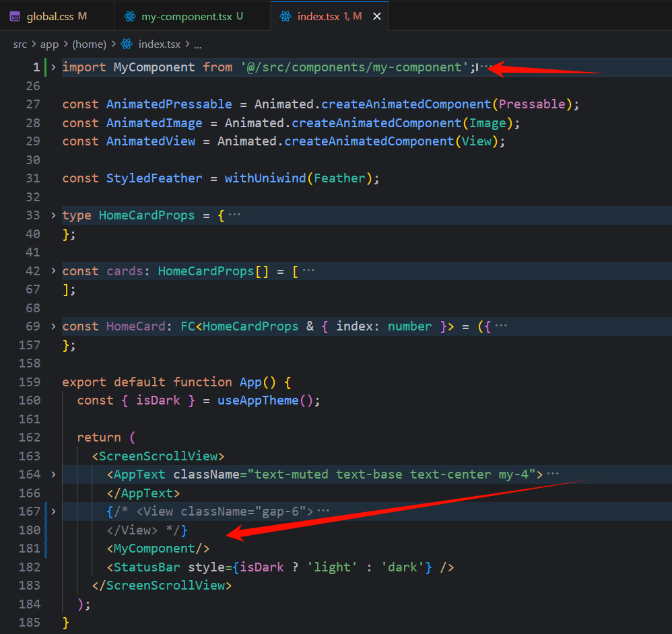Viewport: 672px width, 634px height.
Task: Click line number 181 in the gutter
Action: 30,549
